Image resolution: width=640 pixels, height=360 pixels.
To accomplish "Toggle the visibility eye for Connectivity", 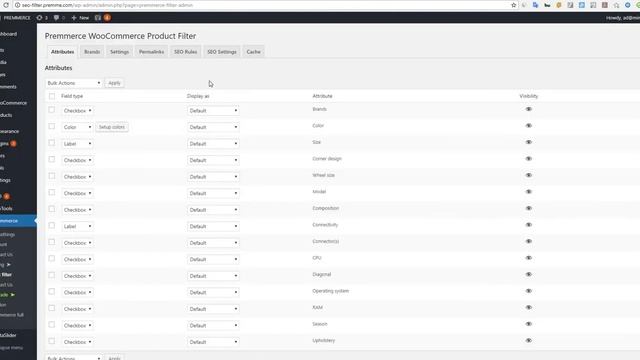I will click(x=529, y=225).
